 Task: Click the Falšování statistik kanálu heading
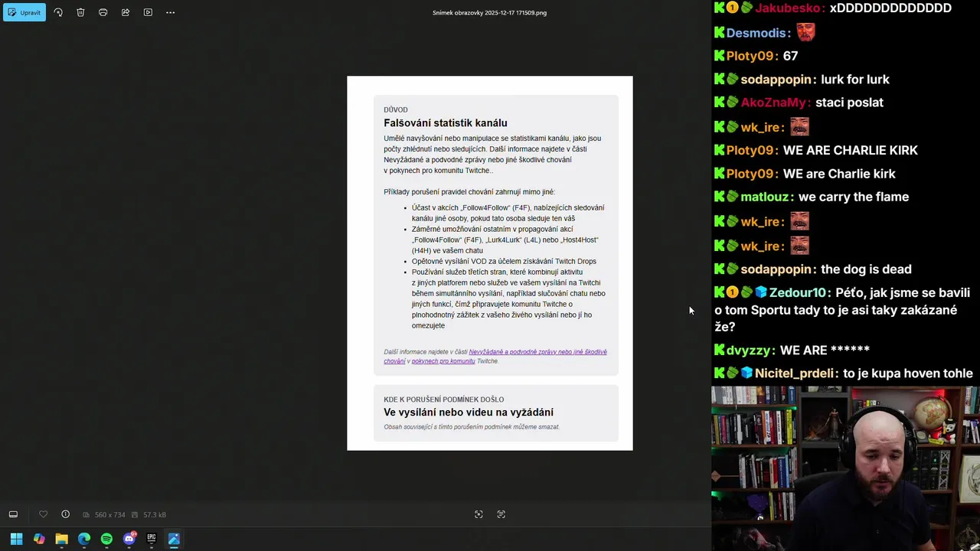[446, 123]
